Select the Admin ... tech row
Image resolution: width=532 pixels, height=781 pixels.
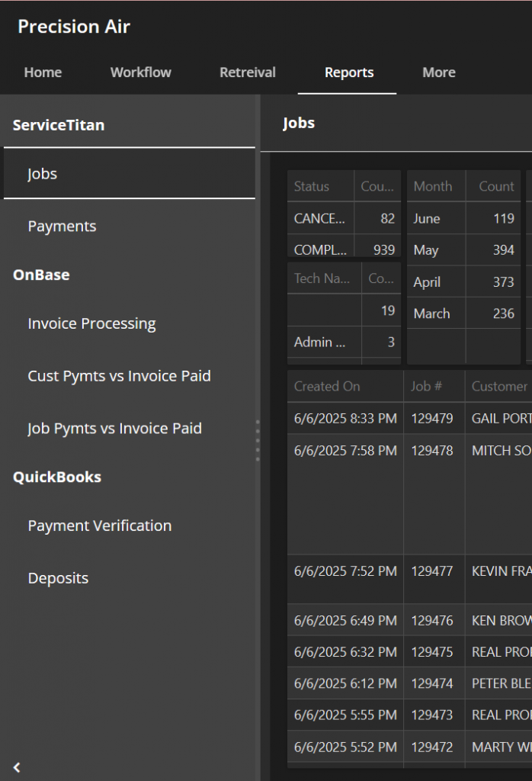[344, 342]
